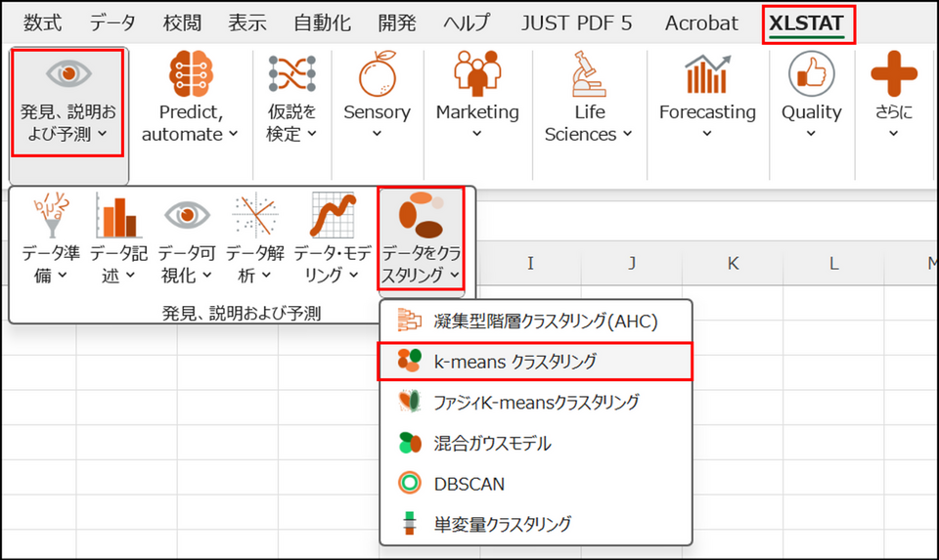939x560 pixels.
Task: Click the データをクラスタリング blobs icon
Action: 421,215
